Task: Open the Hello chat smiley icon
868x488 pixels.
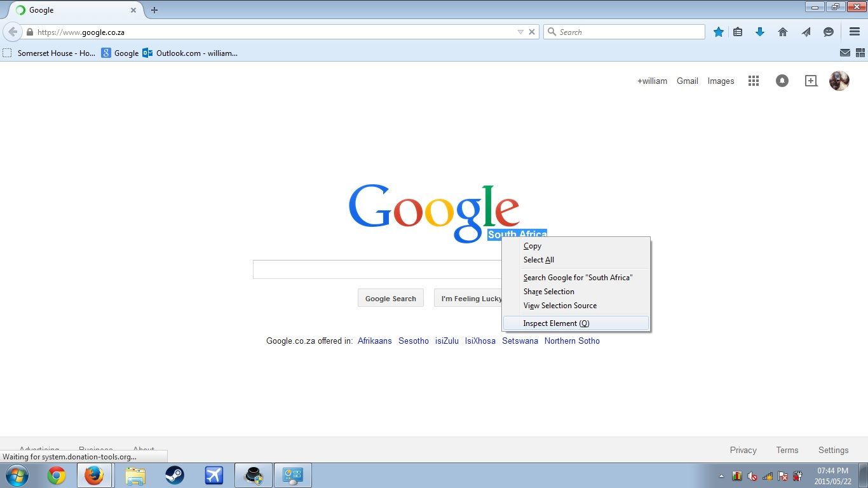Action: tap(829, 32)
